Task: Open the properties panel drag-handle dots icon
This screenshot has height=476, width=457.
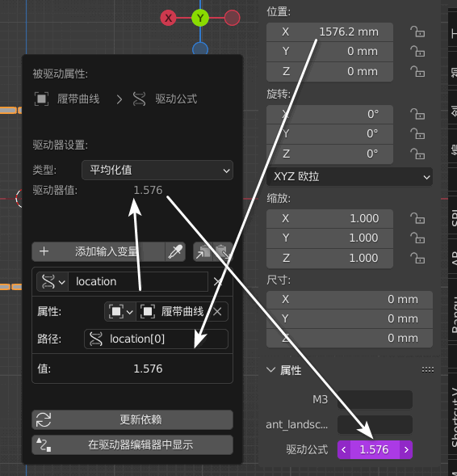Action: coord(428,369)
